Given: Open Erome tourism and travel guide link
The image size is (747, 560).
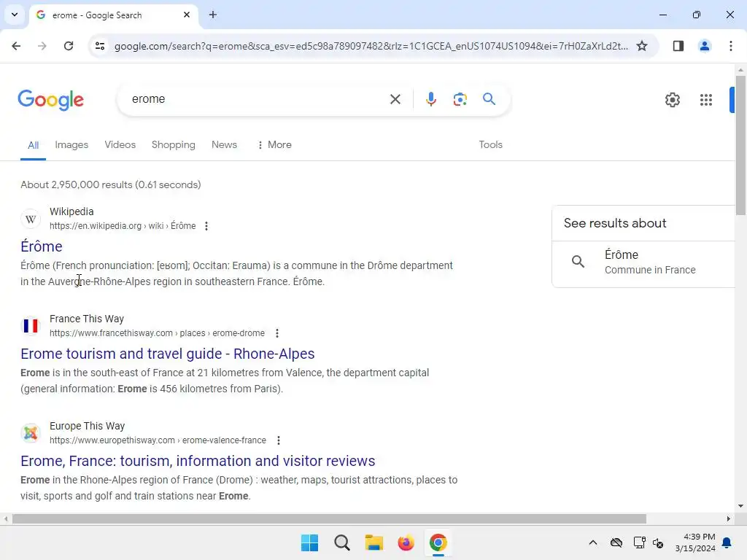Looking at the screenshot, I should click(x=168, y=354).
